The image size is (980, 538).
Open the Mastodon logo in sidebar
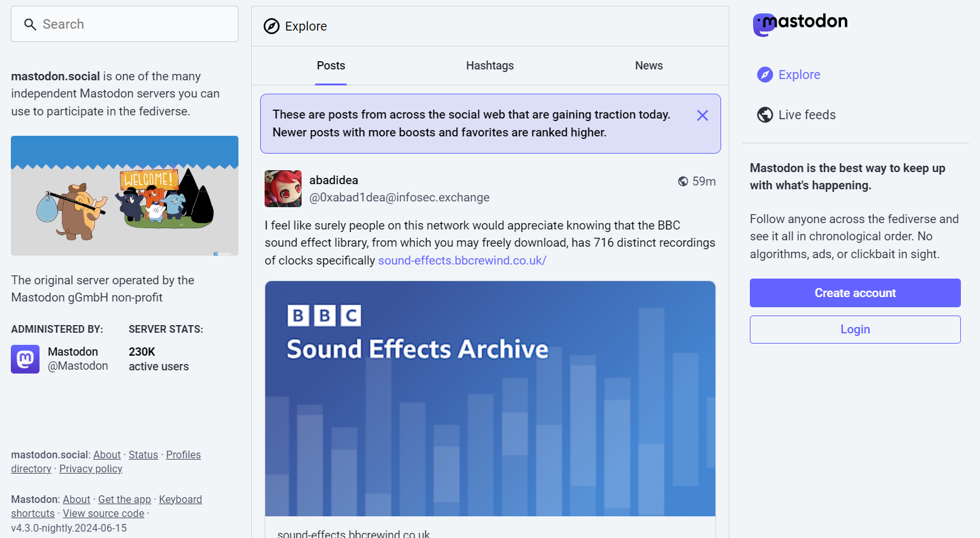pyautogui.click(x=800, y=24)
